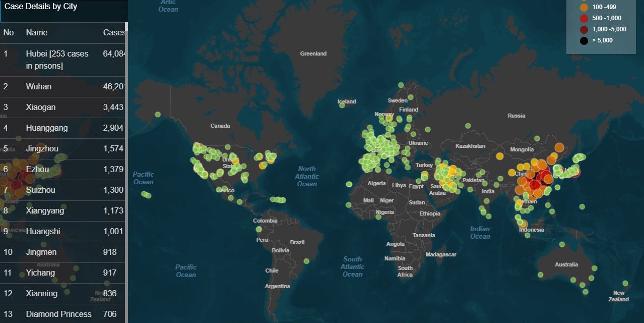Click the green marker on Iceland
Viewport: 644px width, 323px height.
(342, 105)
